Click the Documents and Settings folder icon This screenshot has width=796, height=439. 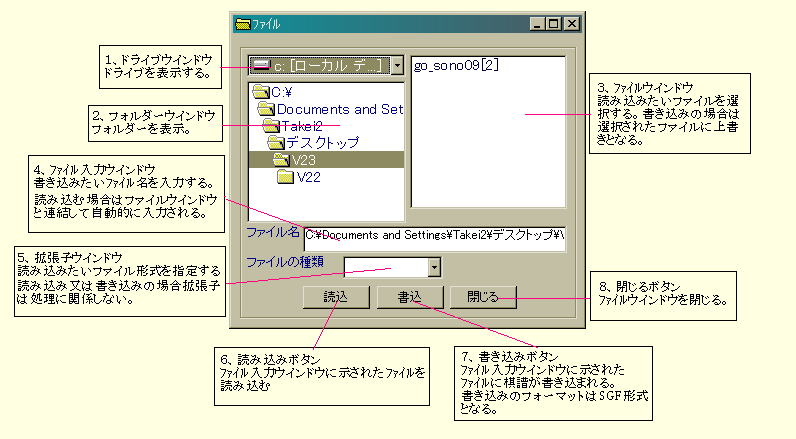[x=266, y=109]
